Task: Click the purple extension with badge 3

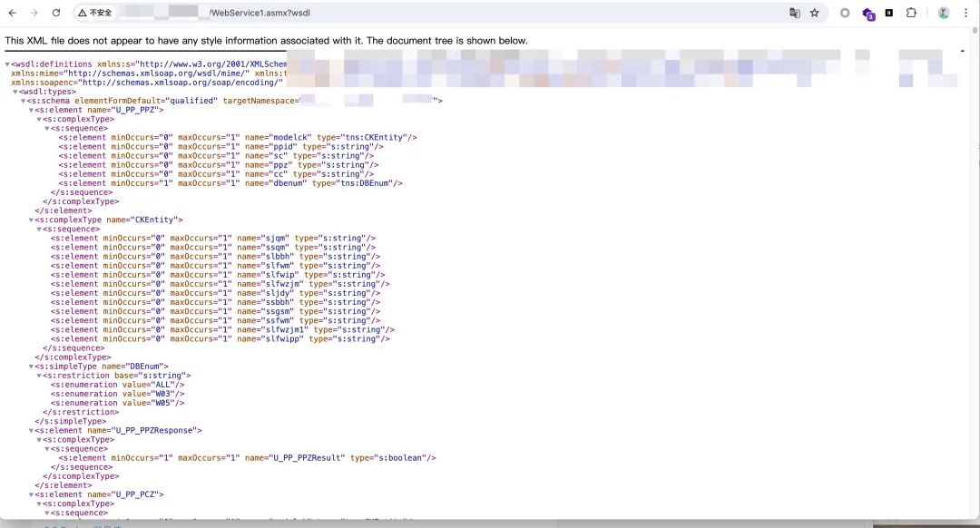Action: point(867,14)
